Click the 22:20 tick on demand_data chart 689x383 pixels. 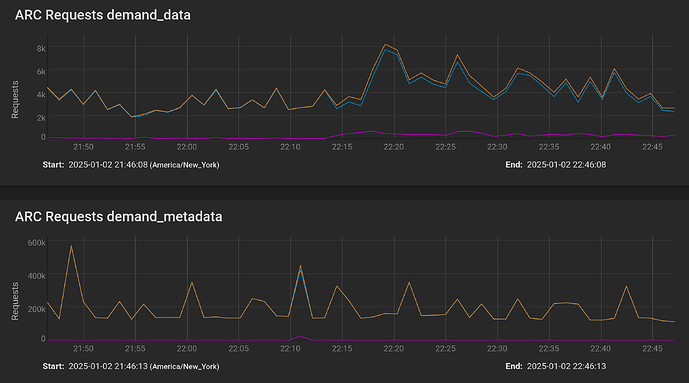(x=394, y=147)
